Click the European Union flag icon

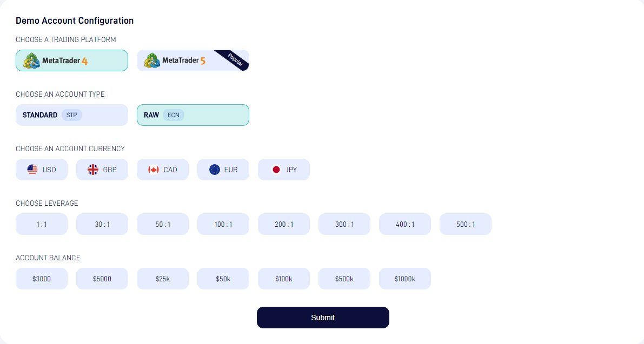pos(215,170)
